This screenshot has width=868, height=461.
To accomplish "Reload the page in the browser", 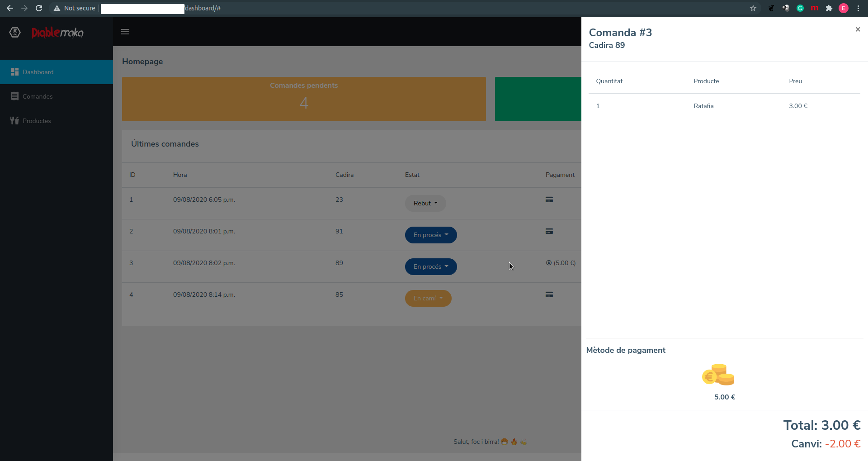I will [x=39, y=8].
